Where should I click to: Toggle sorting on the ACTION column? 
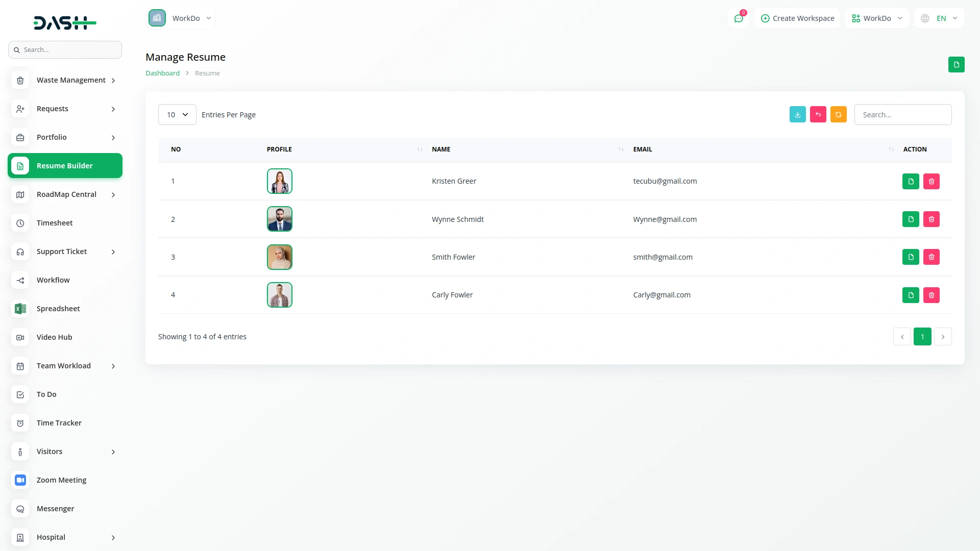(916, 149)
